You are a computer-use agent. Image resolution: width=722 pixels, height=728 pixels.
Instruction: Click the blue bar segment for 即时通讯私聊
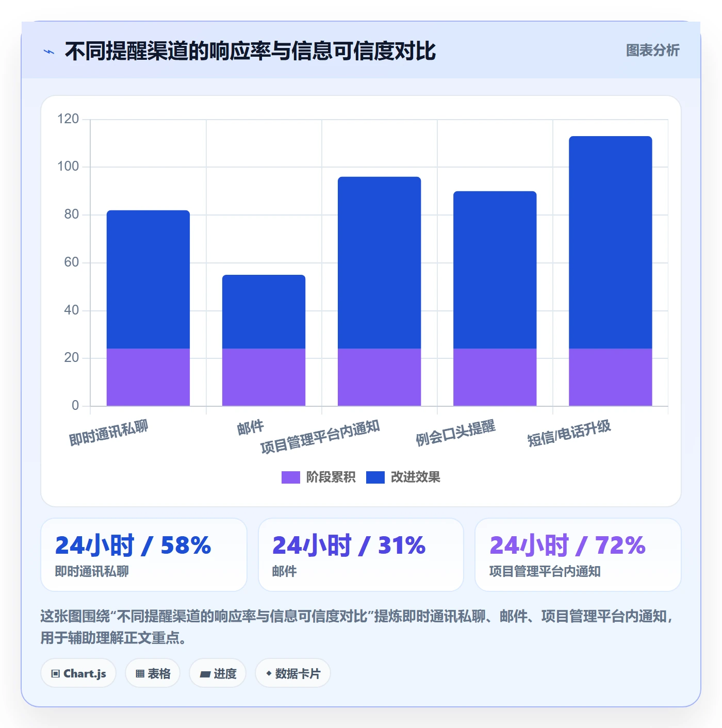pyautogui.click(x=148, y=279)
